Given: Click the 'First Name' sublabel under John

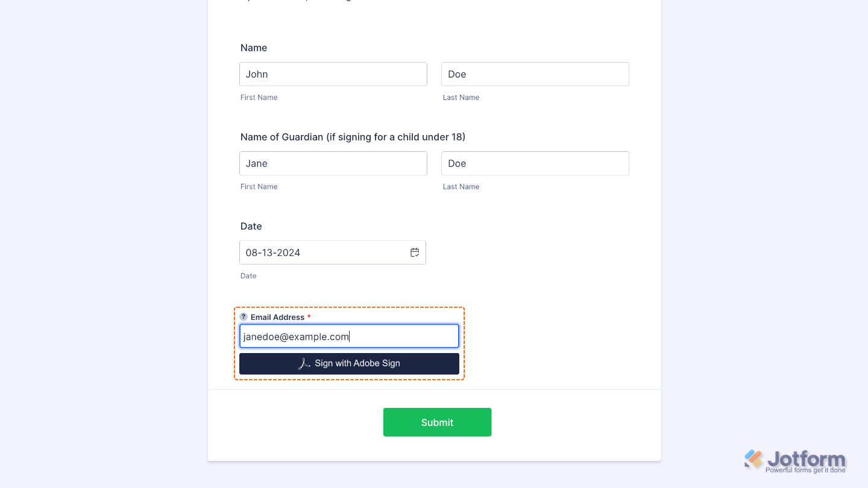Looking at the screenshot, I should (x=259, y=97).
